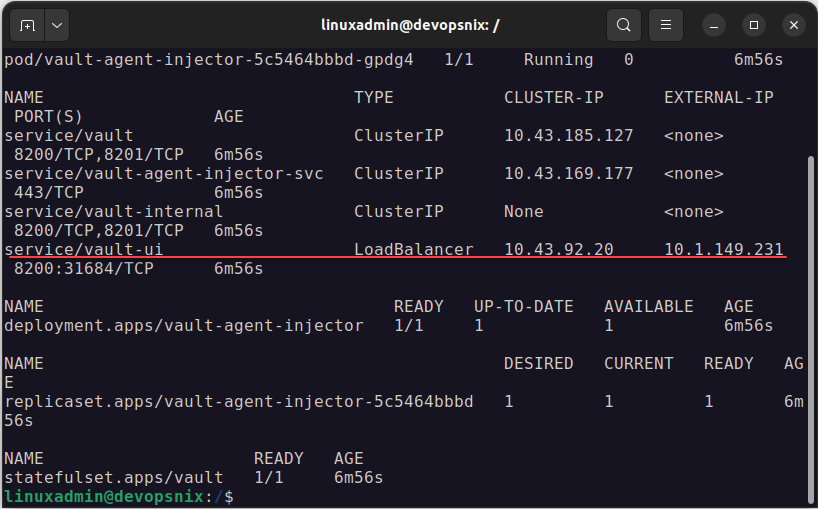Close the terminal window

[x=794, y=24]
